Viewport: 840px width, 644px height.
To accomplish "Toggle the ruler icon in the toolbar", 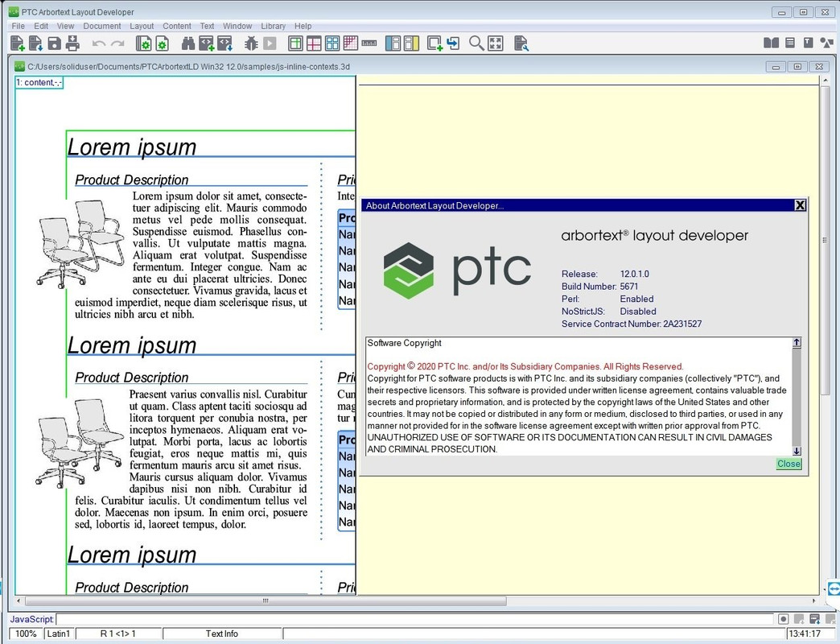I will pos(369,43).
